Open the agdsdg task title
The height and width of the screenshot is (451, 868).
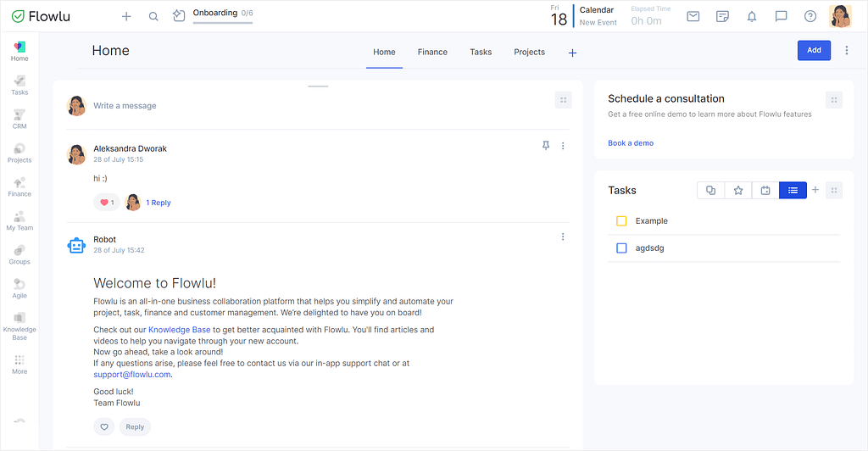[x=650, y=248]
